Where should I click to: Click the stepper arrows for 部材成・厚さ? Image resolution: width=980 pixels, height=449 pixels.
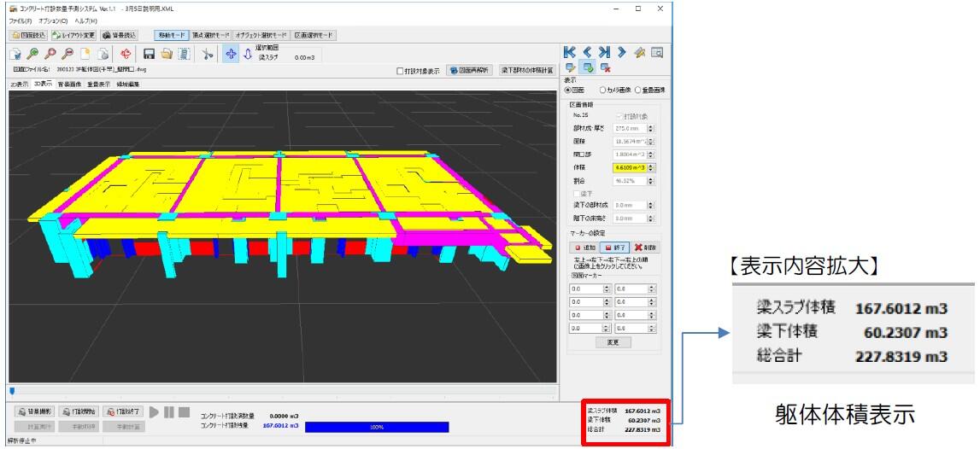(x=650, y=128)
